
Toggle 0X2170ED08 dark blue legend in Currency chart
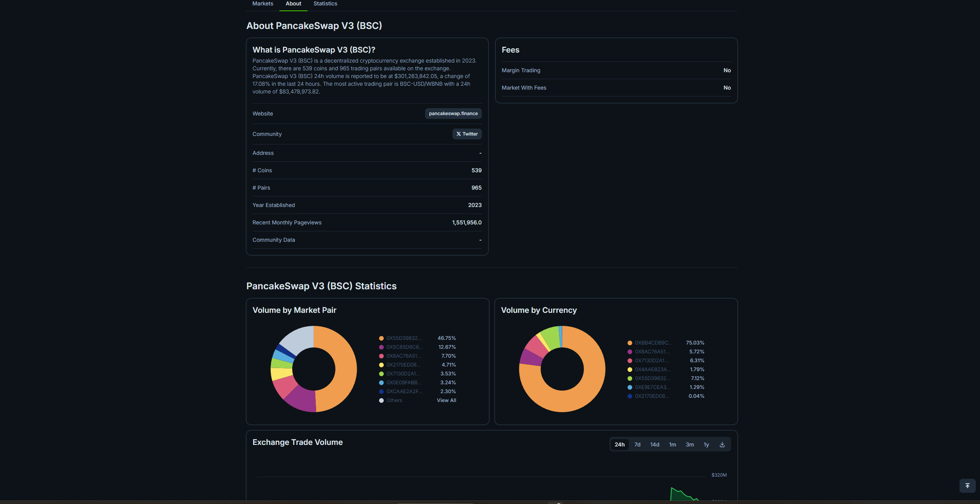[x=630, y=396]
